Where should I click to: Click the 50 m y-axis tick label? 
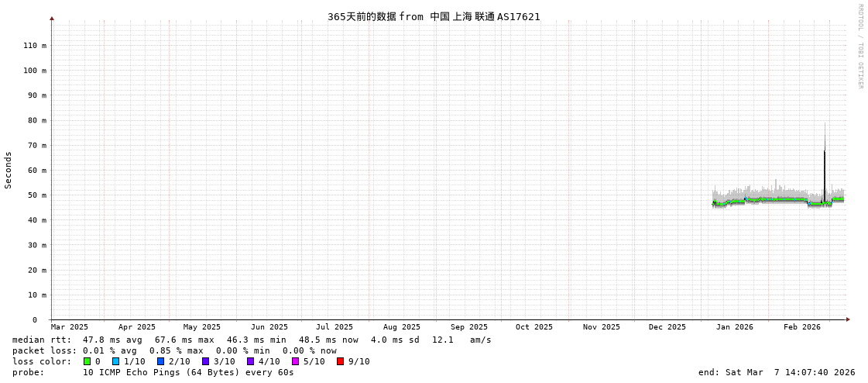pyautogui.click(x=33, y=195)
